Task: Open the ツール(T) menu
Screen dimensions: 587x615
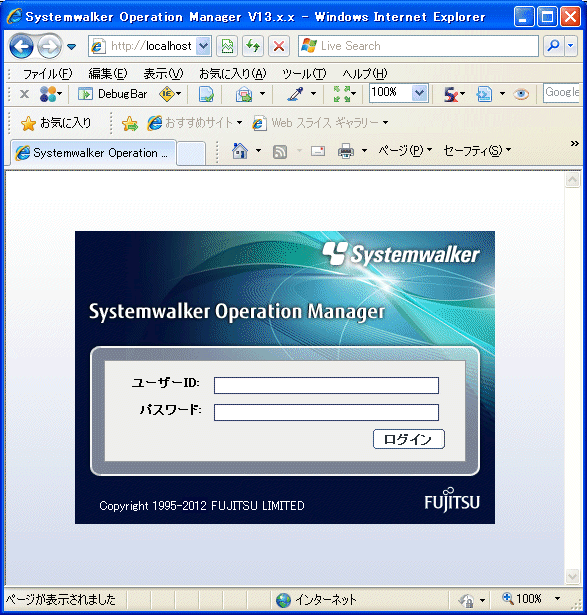Action: pos(304,73)
